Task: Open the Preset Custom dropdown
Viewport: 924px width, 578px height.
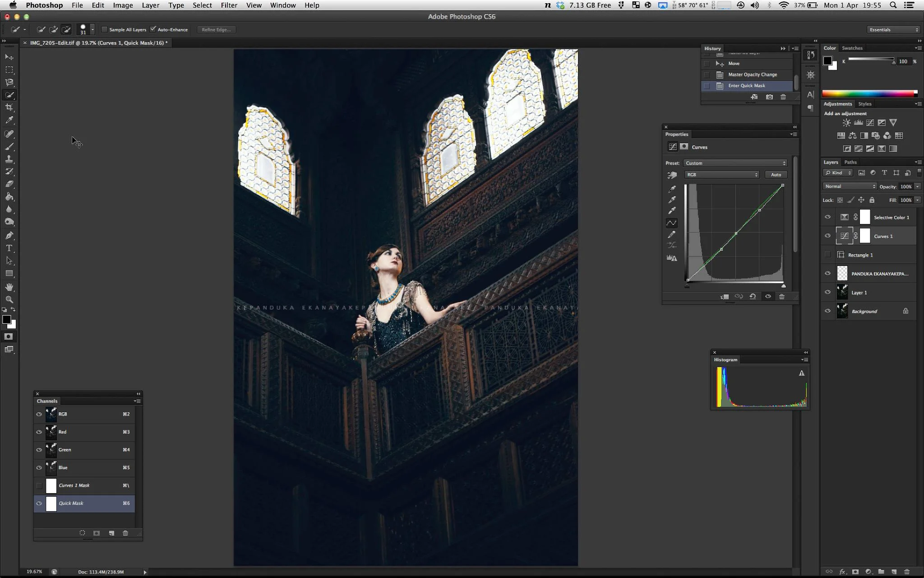Action: [x=735, y=163]
